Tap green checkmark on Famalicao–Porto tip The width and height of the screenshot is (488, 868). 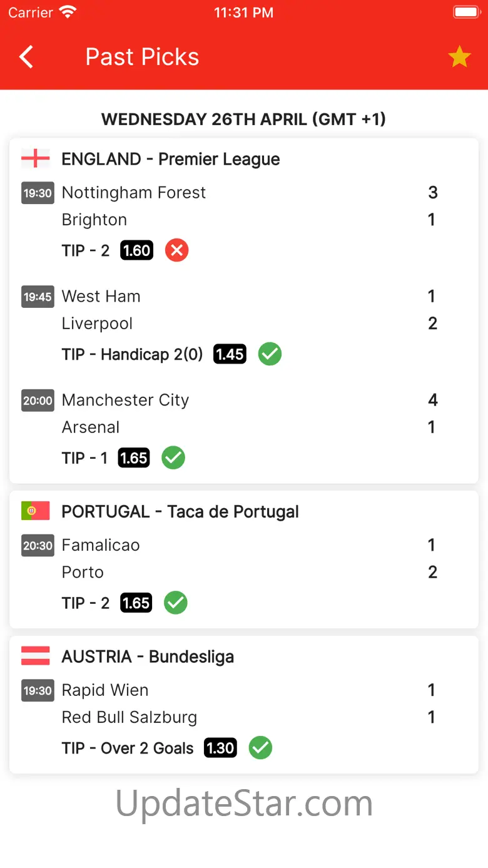[x=175, y=603]
